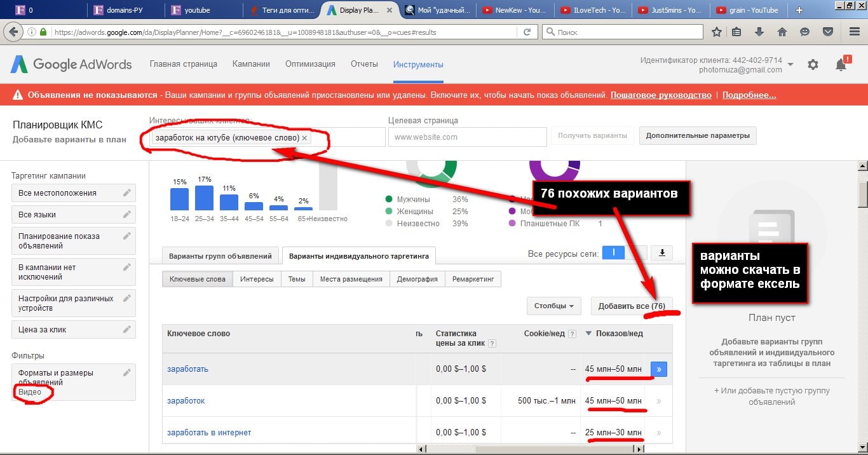Click the download variants arrow icon
868x455 pixels.
pyautogui.click(x=662, y=253)
